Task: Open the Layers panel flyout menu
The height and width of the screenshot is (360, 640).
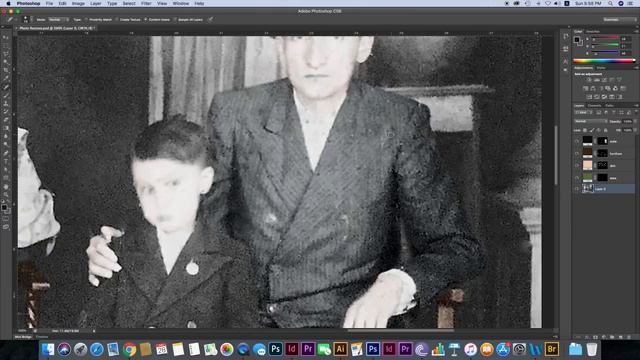Action: pyautogui.click(x=636, y=105)
